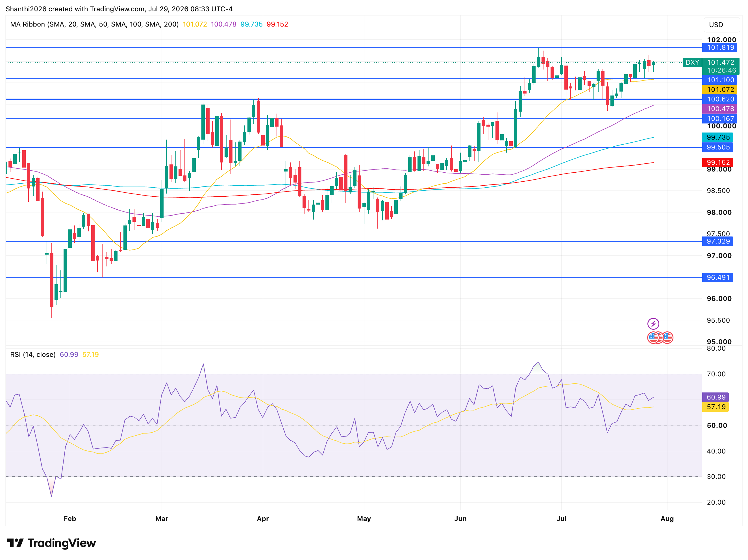Viewport: 748px width, 560px height.
Task: Click the cyan 99.735 SMA100 axis label
Action: pos(717,137)
